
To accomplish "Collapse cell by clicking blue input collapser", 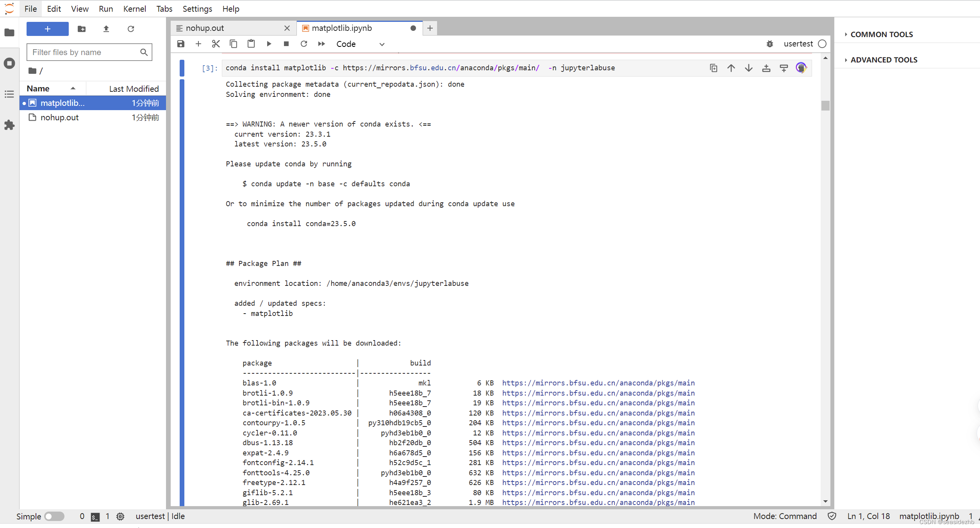I will click(x=182, y=68).
